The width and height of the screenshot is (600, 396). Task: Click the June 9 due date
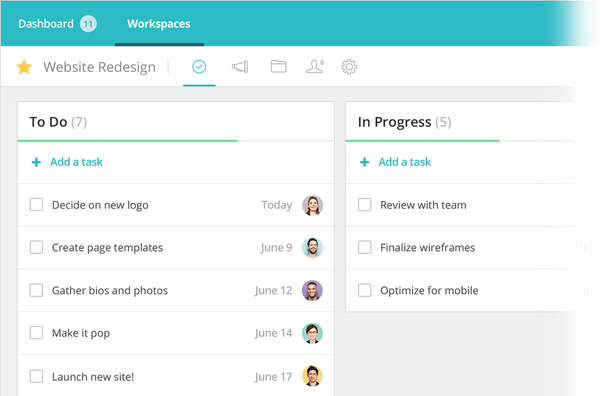[x=276, y=248]
